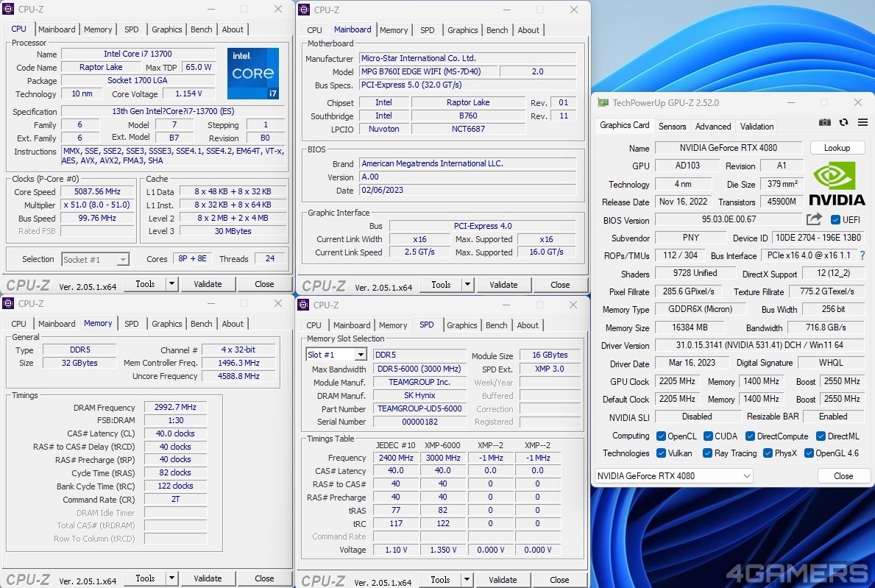Click Lookup button in GPU-Z
The image size is (875, 588).
(837, 148)
